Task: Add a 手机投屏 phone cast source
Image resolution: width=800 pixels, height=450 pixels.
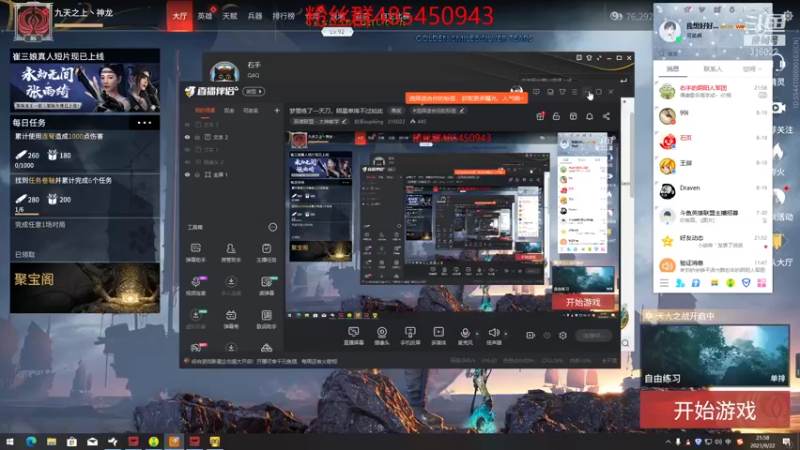Action: tap(410, 336)
